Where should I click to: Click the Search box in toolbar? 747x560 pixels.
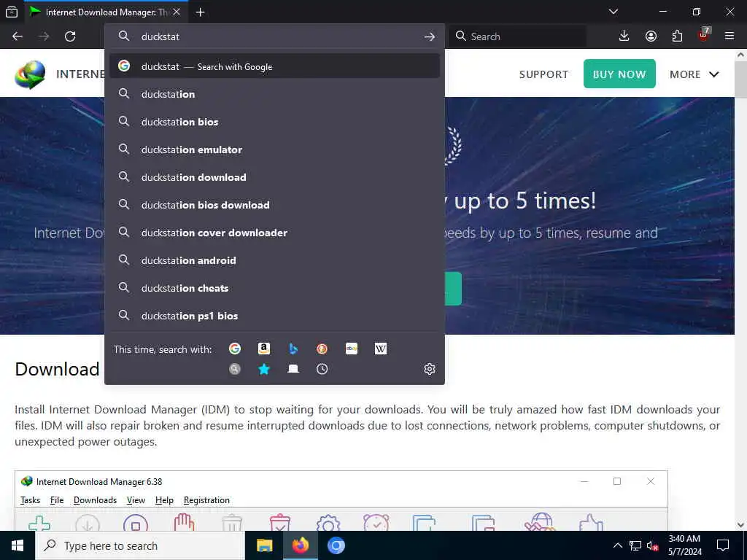pyautogui.click(x=517, y=36)
